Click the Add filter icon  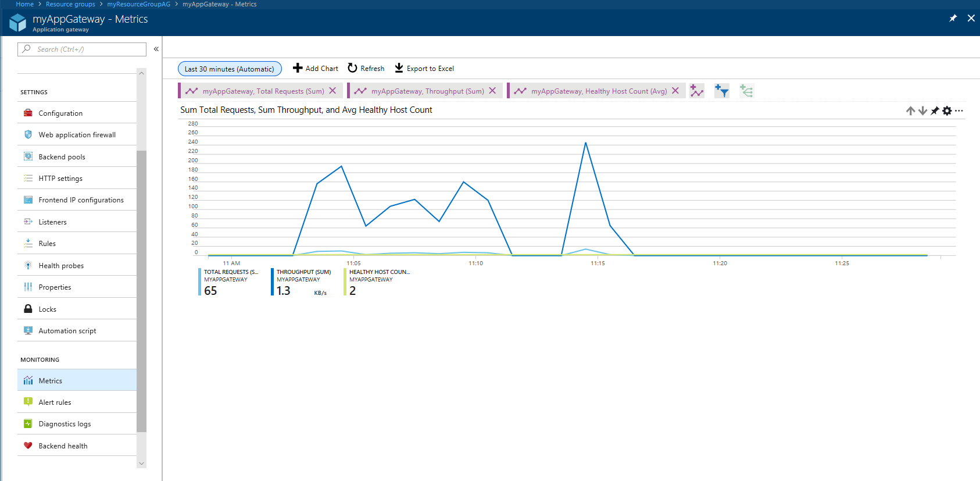[x=721, y=91]
